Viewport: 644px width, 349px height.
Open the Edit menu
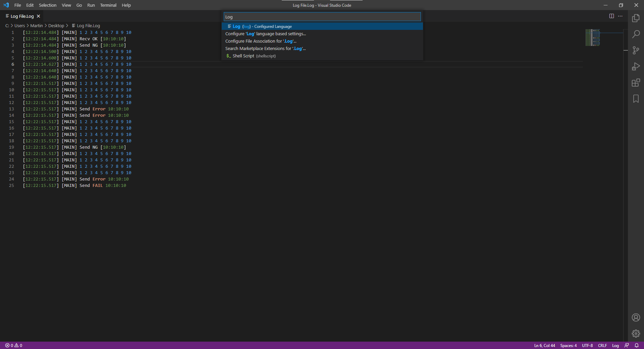coord(30,5)
